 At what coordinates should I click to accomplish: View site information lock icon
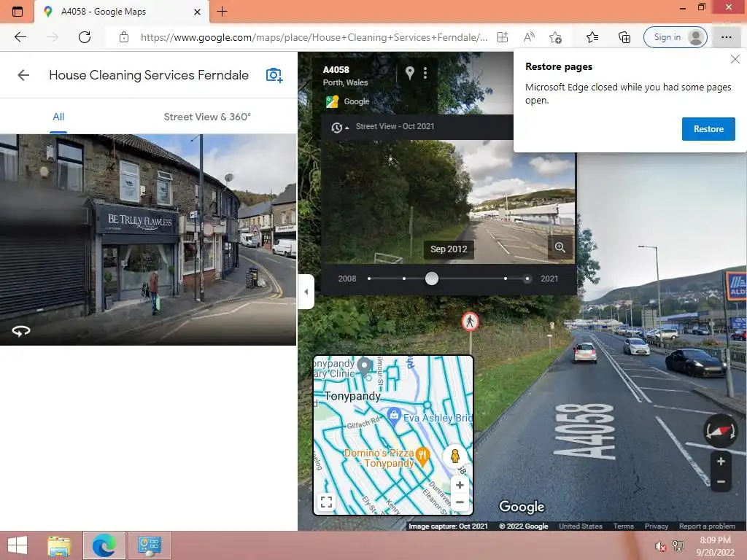coord(124,37)
